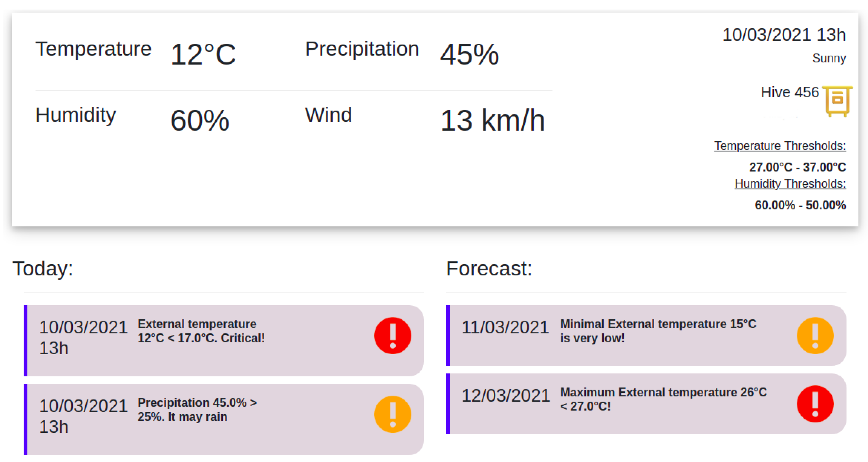Viewport: 868px width, 462px height.
Task: Click red alert icon on 12/03/2021 forecast
Action: coord(815,404)
